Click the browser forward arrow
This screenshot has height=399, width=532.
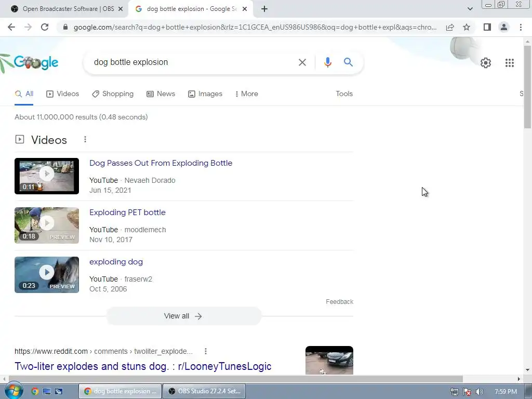28,27
